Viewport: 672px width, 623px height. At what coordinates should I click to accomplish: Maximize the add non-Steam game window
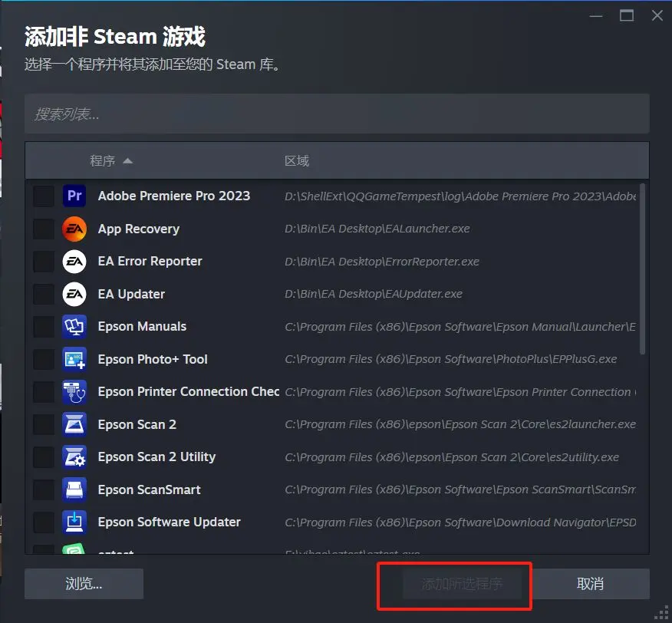[x=627, y=16]
